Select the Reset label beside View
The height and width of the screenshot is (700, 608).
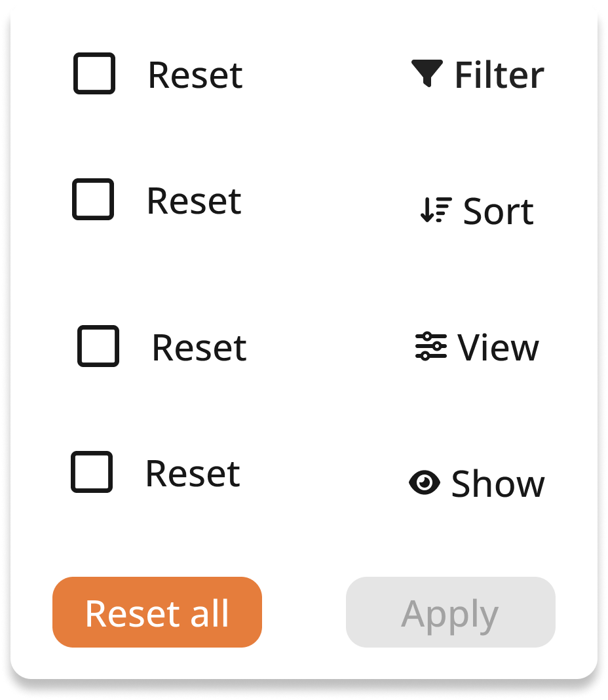[x=199, y=348]
